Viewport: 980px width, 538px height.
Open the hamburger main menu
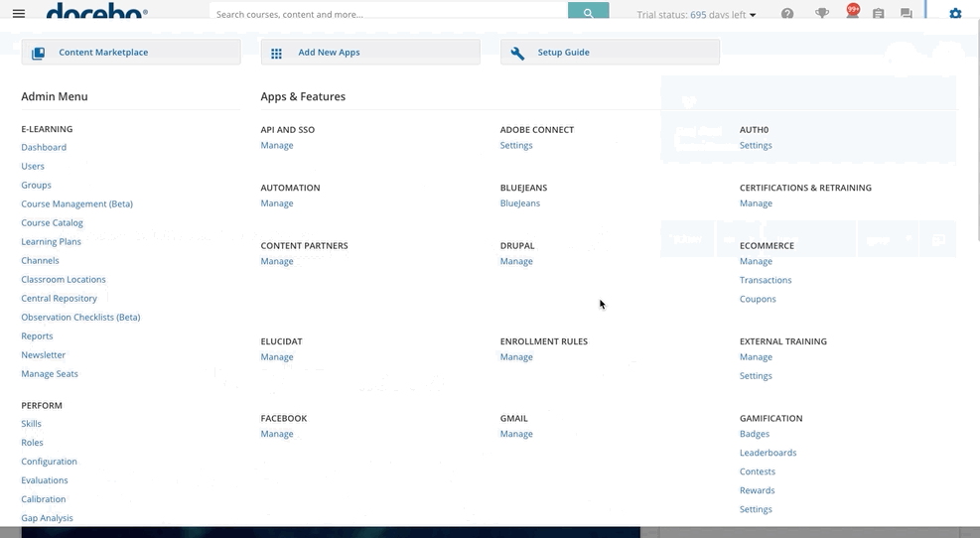pos(19,13)
